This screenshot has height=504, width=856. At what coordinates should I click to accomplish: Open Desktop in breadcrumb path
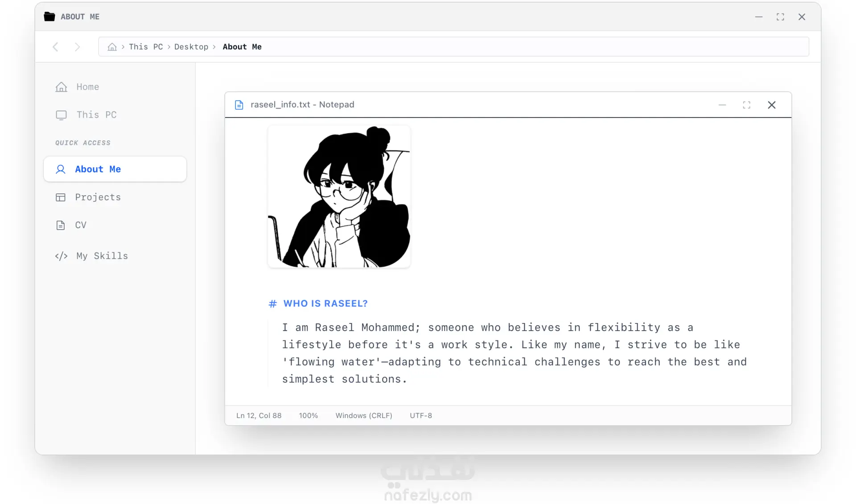click(x=191, y=47)
